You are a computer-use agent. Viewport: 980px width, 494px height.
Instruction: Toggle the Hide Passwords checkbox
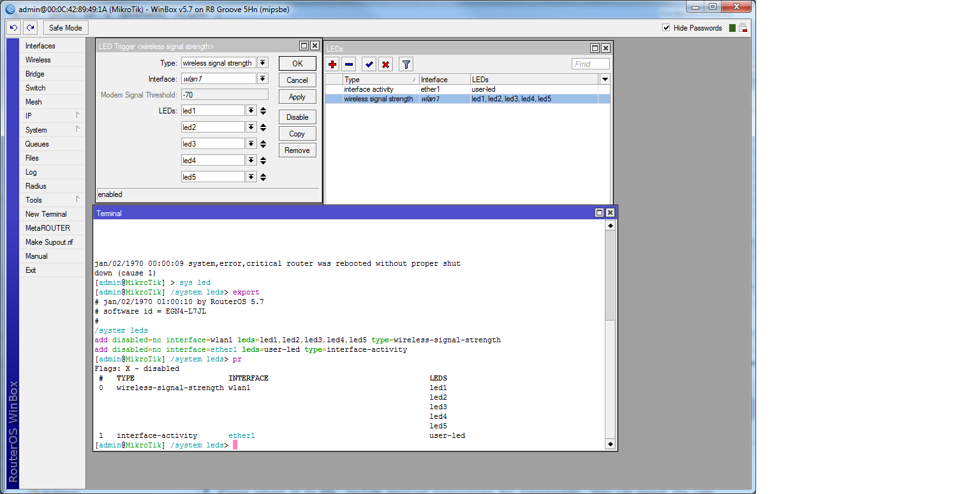pos(666,28)
